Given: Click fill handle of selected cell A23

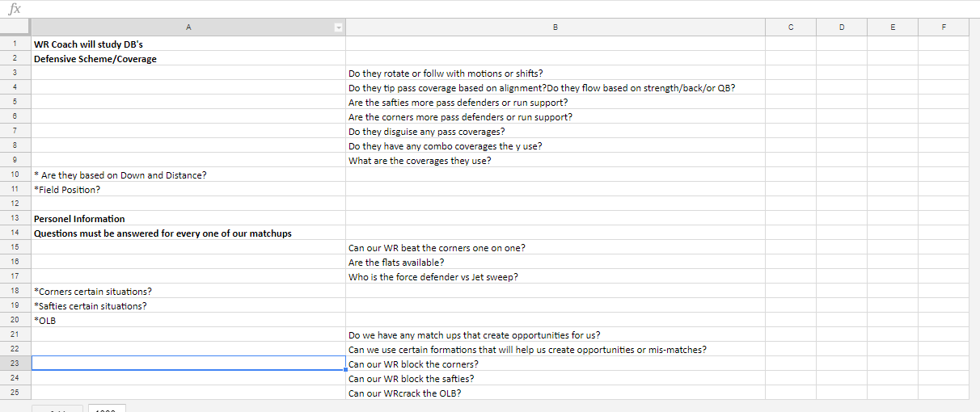Looking at the screenshot, I should (345, 370).
